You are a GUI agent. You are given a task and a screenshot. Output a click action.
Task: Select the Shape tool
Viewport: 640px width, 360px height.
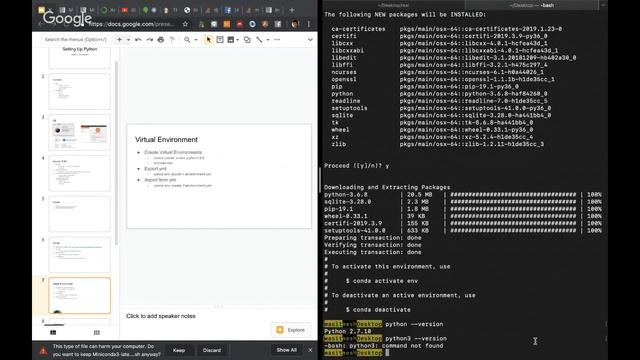coord(247,40)
